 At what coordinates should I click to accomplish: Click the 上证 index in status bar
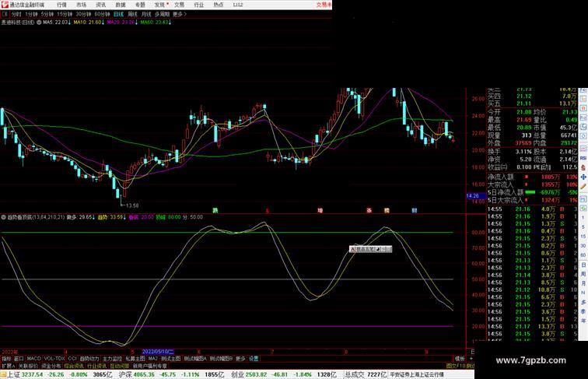tap(13, 374)
